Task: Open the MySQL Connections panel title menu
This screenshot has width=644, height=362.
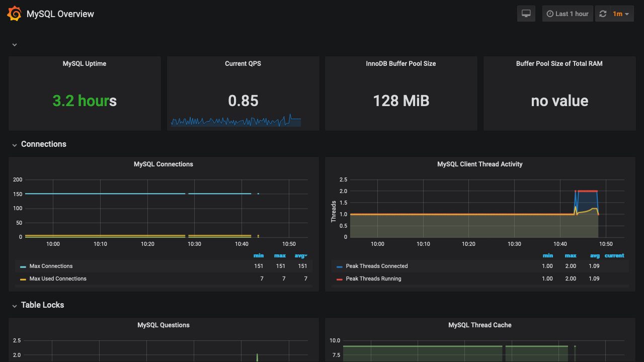Action: tap(163, 164)
